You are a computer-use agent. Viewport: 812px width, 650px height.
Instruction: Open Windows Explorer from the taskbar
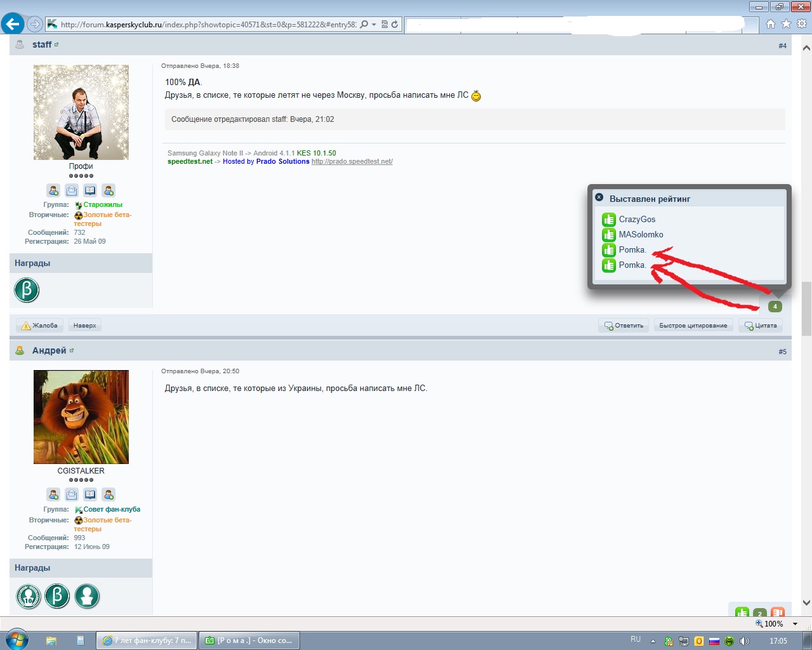click(51, 640)
